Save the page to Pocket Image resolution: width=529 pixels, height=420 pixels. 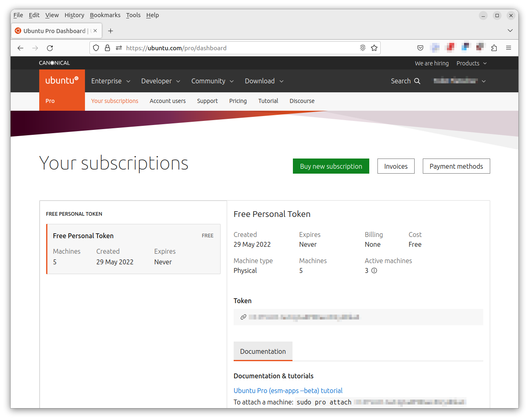click(x=420, y=48)
